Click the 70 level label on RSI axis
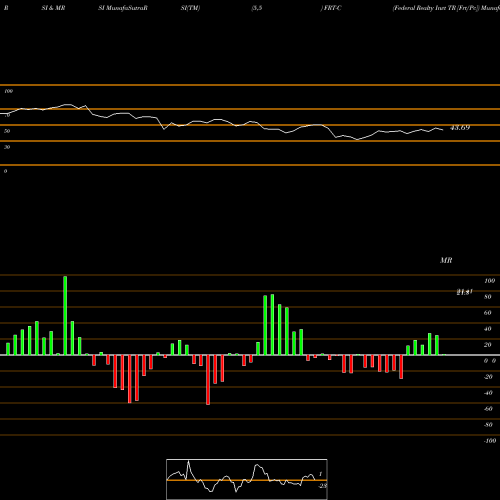500x500 pixels. tap(7, 115)
